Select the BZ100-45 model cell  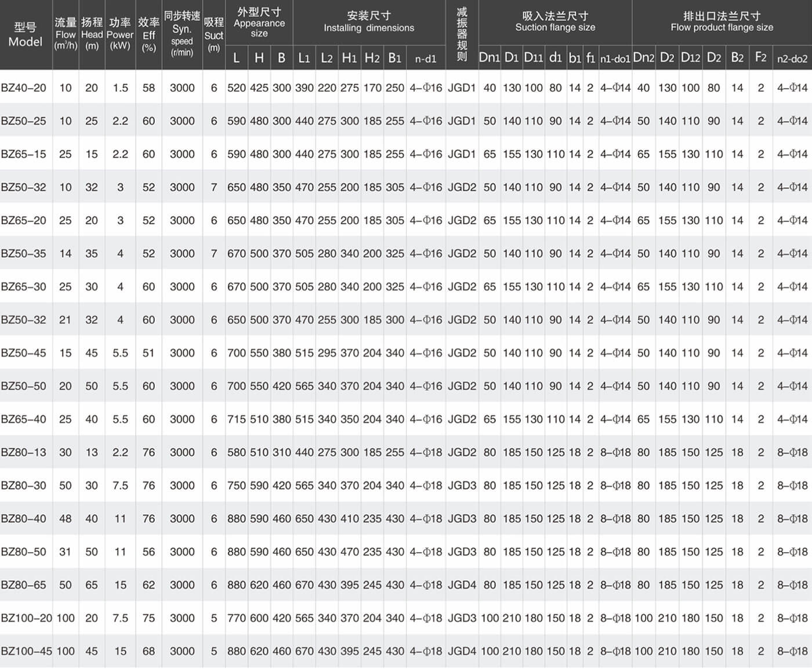pyautogui.click(x=27, y=650)
